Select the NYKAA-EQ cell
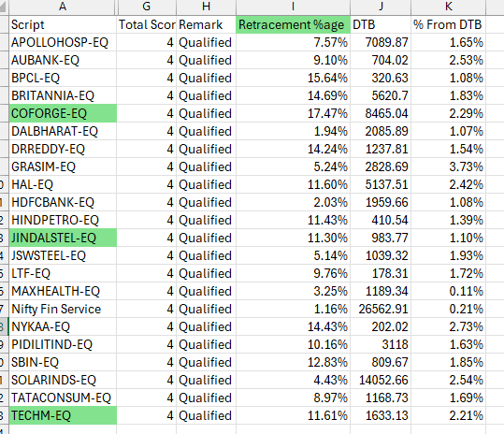 coord(63,327)
